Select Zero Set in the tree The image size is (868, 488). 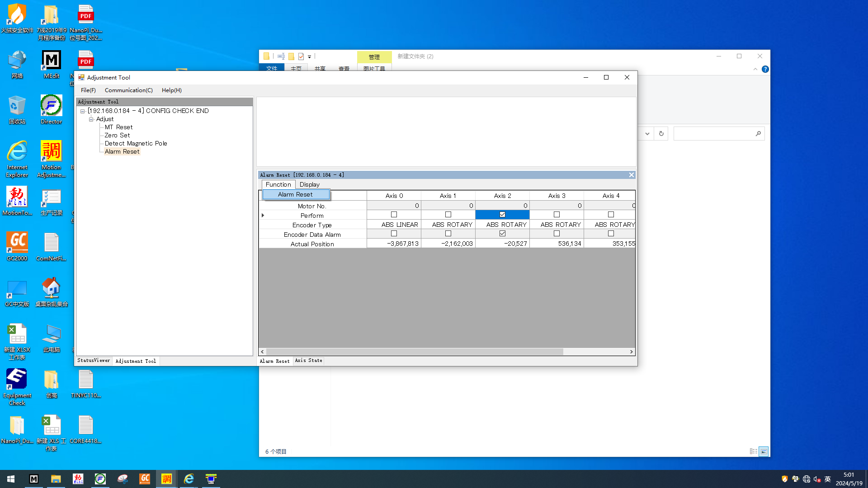[117, 135]
